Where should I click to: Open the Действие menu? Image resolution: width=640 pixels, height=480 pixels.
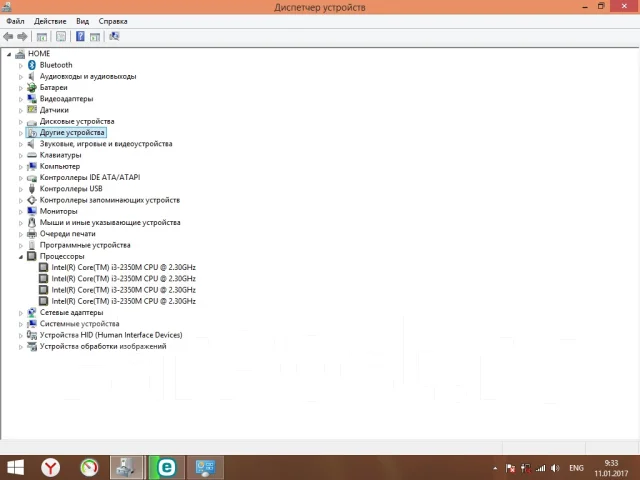coord(50,21)
